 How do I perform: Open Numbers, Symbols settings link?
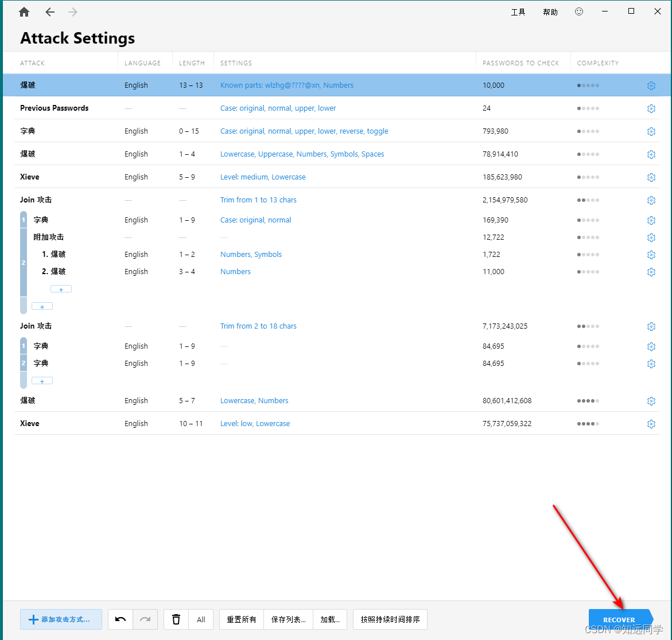251,255
